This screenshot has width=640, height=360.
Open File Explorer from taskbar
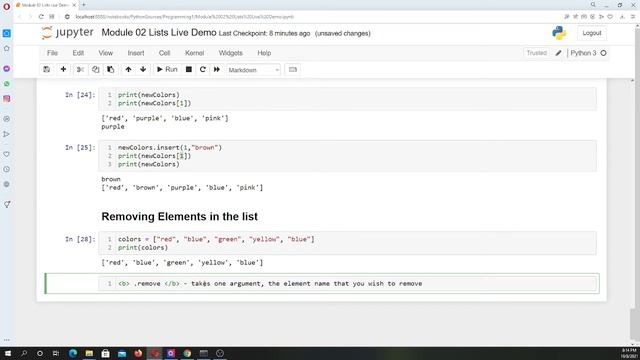(x=89, y=353)
